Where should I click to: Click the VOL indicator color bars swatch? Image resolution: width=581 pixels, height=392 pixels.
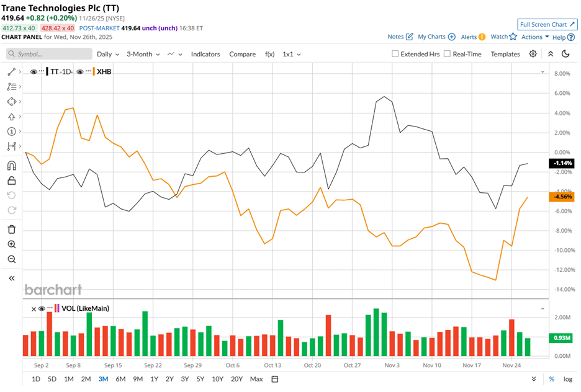tap(56, 308)
